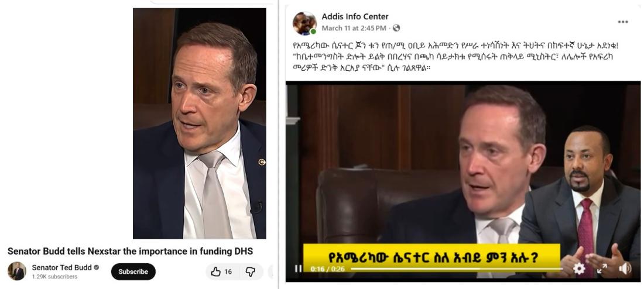Open the March 11 at 2:45 PM timestamp
Image resolution: width=644 pixels, height=289 pixels.
[354, 28]
